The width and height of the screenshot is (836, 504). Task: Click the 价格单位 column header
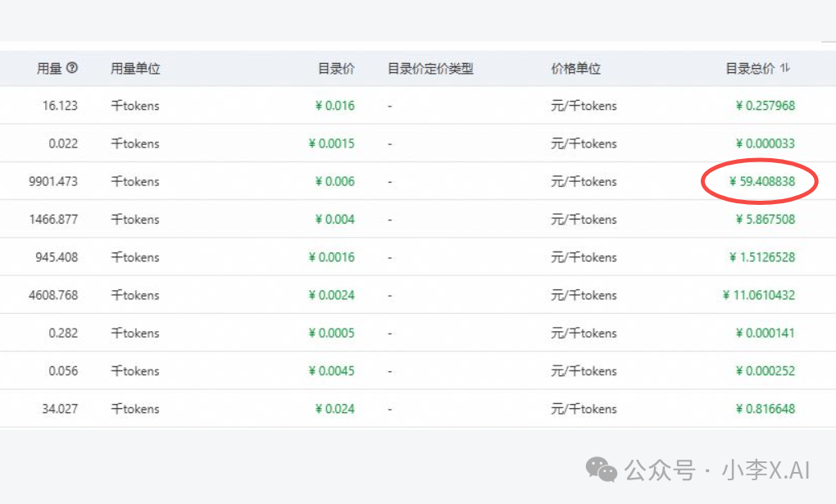pos(576,69)
